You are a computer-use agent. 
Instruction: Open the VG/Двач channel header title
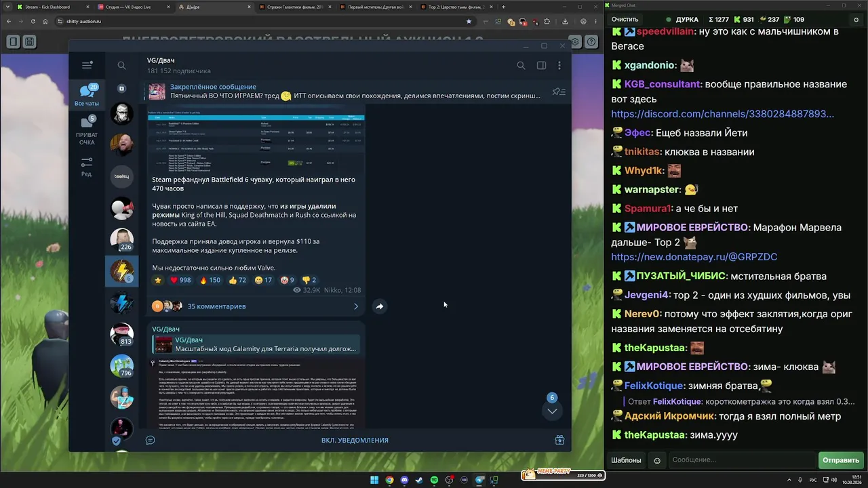[x=161, y=60]
